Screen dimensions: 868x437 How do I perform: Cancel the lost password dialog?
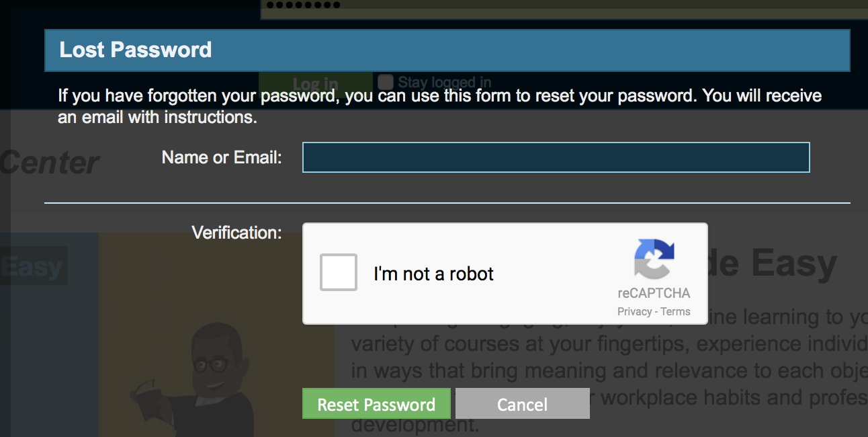523,404
